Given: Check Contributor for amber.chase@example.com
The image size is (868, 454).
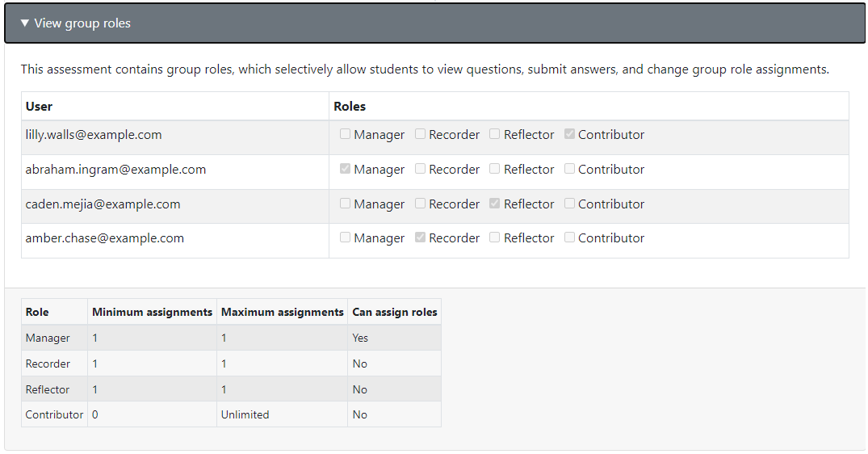Looking at the screenshot, I should pos(569,238).
